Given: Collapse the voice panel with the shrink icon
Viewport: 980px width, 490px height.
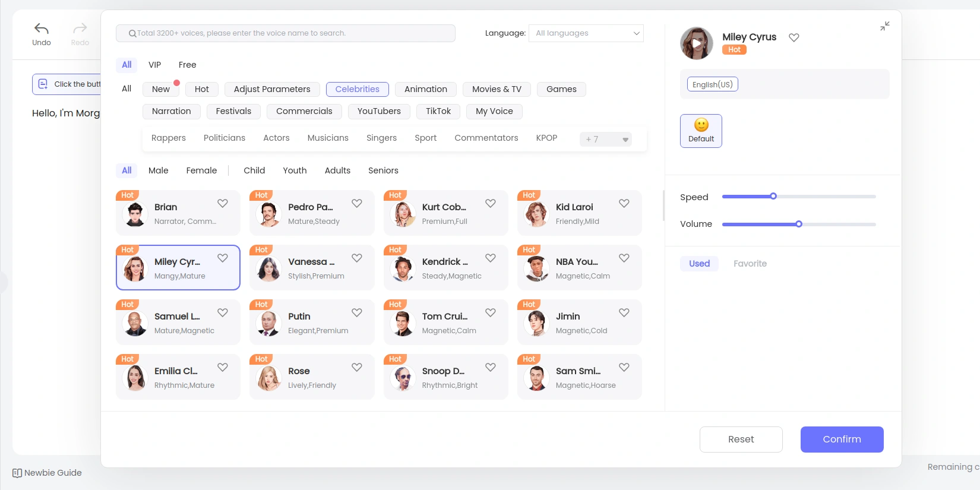Looking at the screenshot, I should pos(885,26).
